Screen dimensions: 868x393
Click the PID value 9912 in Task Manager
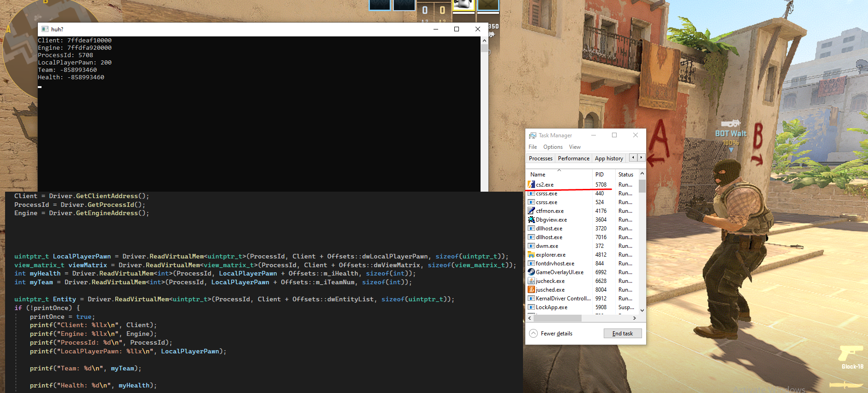601,299
